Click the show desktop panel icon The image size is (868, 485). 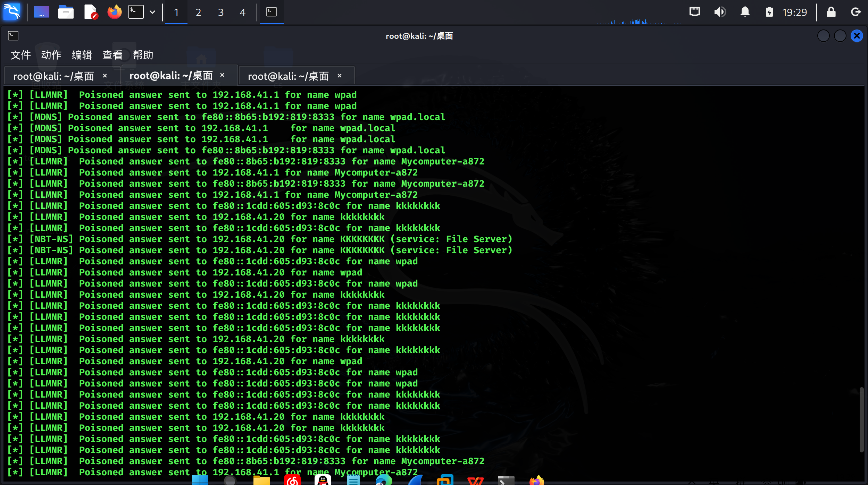(x=41, y=12)
